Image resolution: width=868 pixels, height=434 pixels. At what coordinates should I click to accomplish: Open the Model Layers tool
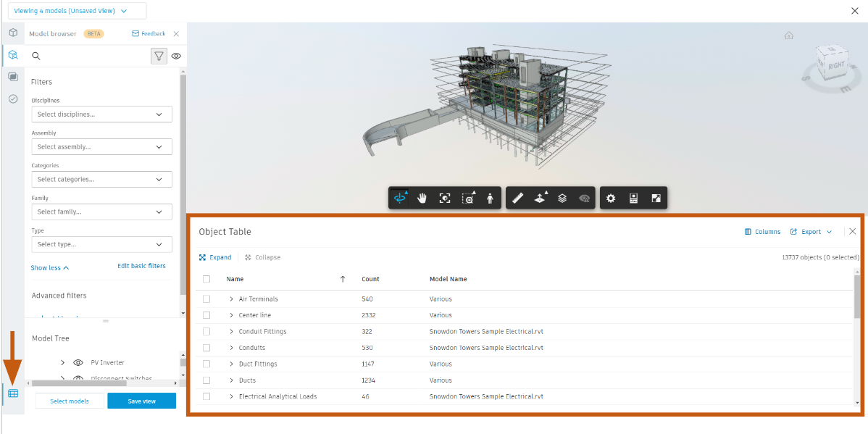coord(562,198)
